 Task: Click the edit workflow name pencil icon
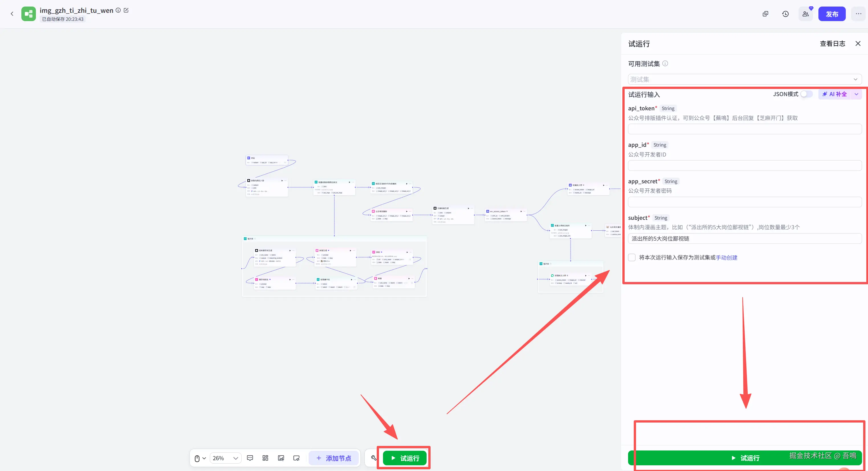[x=126, y=10]
